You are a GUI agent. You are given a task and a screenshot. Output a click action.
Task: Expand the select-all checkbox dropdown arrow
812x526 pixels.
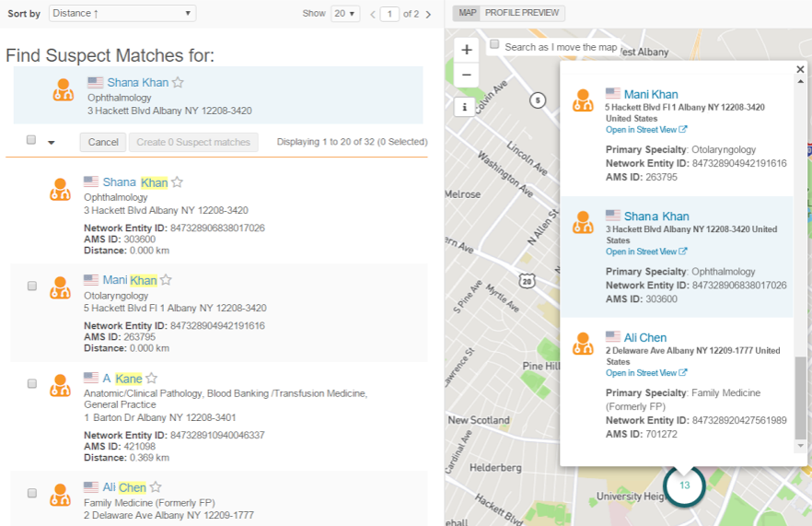click(52, 143)
